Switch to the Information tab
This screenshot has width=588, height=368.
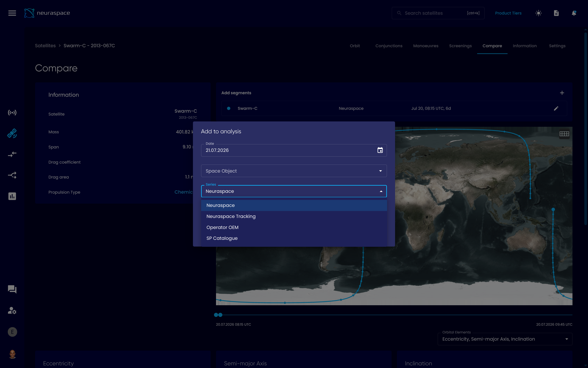[x=525, y=46]
